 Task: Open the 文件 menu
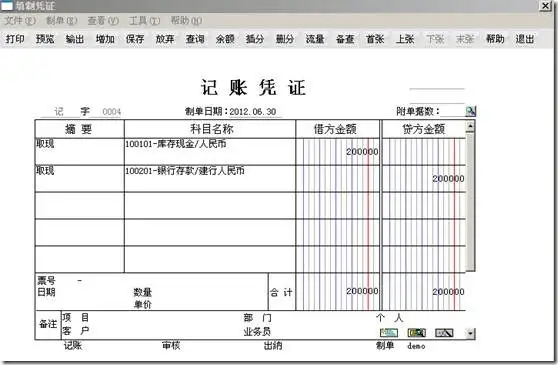20,21
